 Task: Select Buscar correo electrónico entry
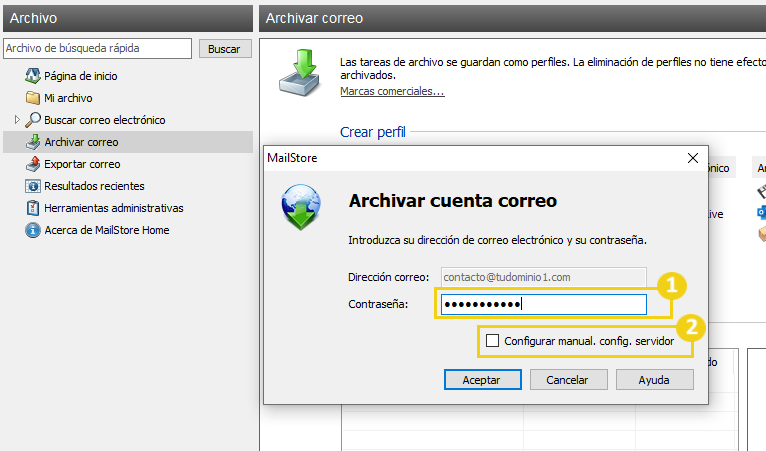[x=105, y=120]
